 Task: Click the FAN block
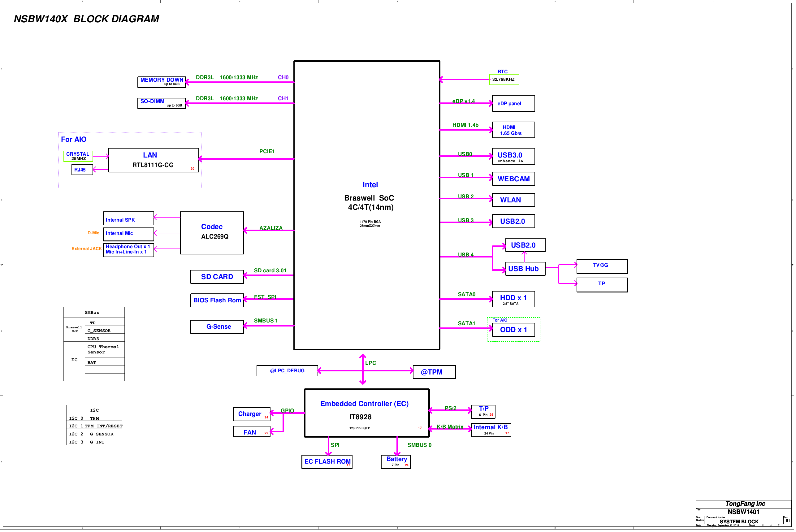pyautogui.click(x=252, y=432)
